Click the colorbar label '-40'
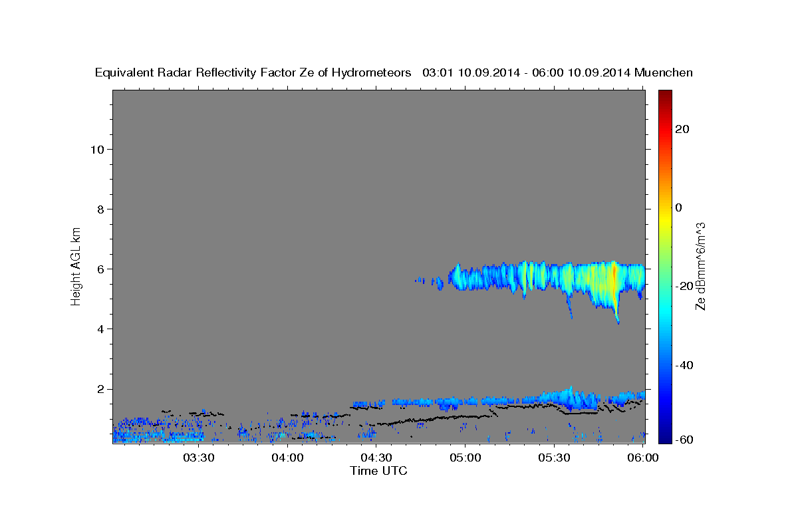This screenshot has width=798, height=532. 684,365
